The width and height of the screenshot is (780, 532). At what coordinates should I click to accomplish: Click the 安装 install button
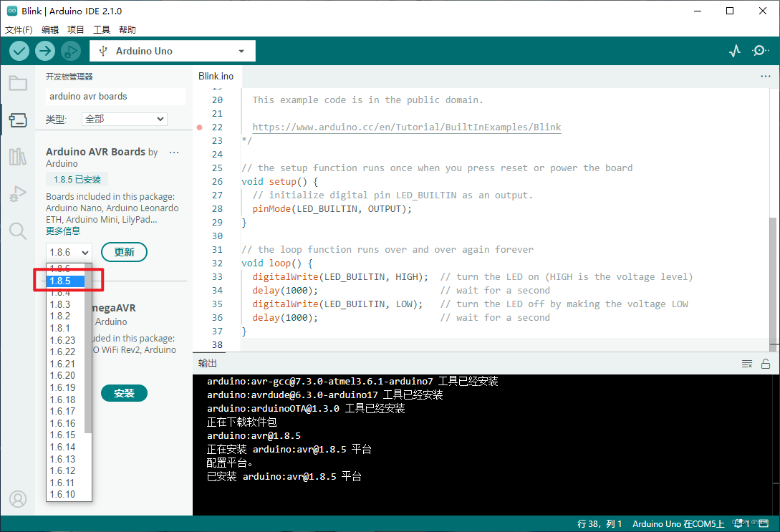click(125, 393)
